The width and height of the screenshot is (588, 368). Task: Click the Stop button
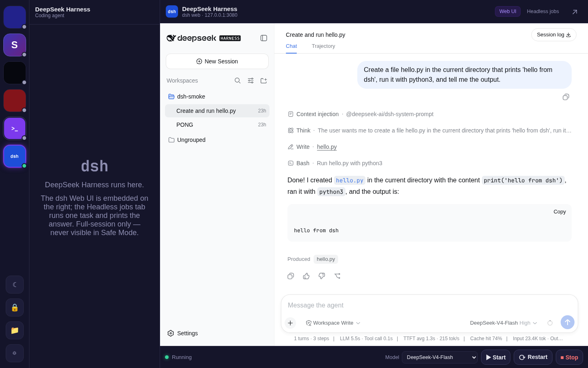click(569, 357)
